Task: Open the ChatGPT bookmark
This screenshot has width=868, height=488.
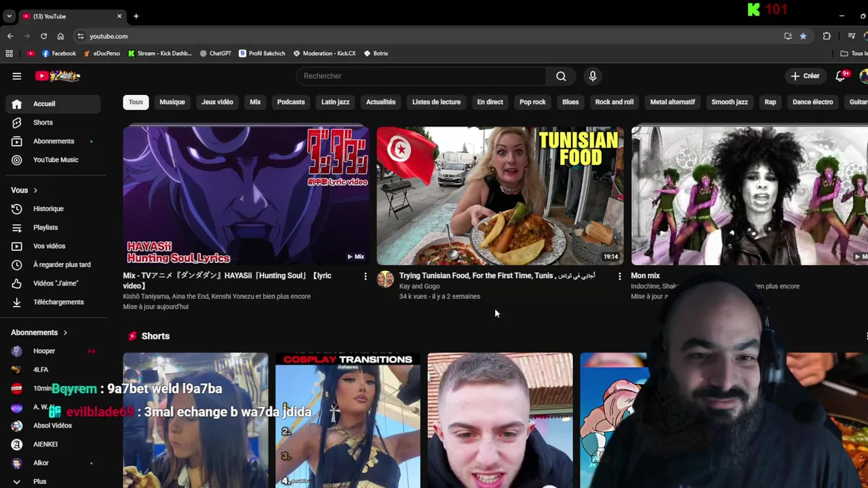Action: [x=216, y=53]
